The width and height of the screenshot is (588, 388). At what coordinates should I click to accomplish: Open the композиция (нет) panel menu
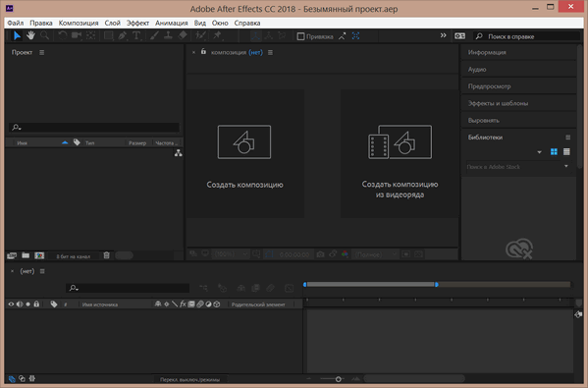click(270, 52)
